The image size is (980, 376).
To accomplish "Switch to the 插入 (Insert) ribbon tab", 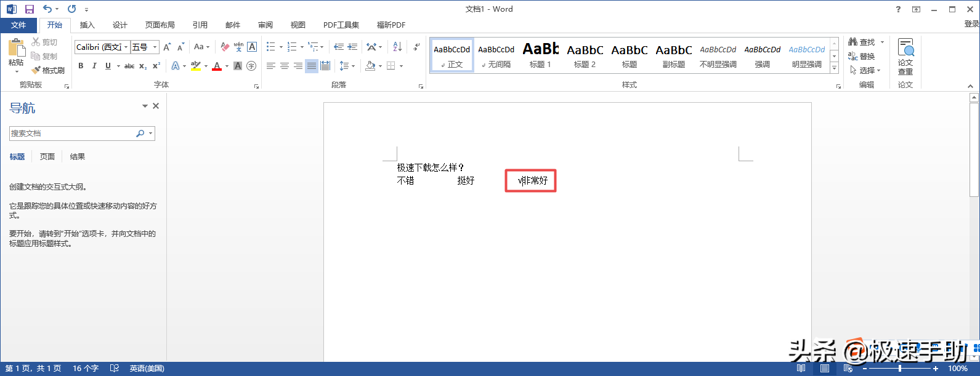I will point(87,25).
